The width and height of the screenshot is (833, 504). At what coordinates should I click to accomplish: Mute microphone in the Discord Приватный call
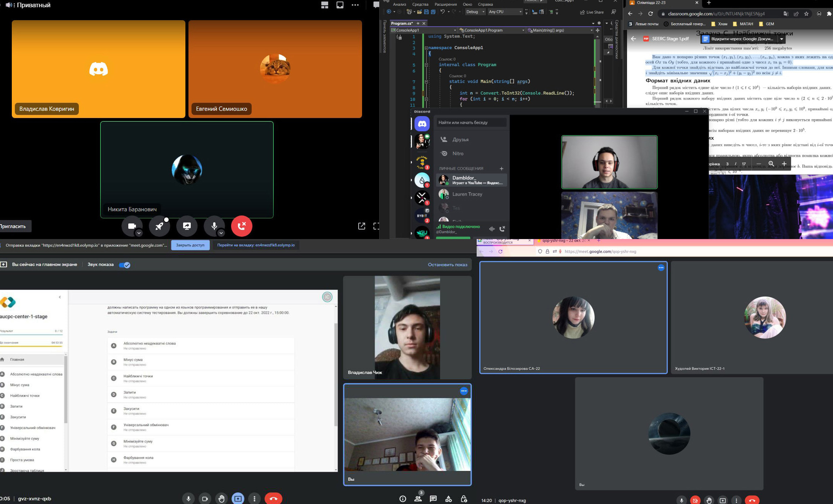click(214, 226)
